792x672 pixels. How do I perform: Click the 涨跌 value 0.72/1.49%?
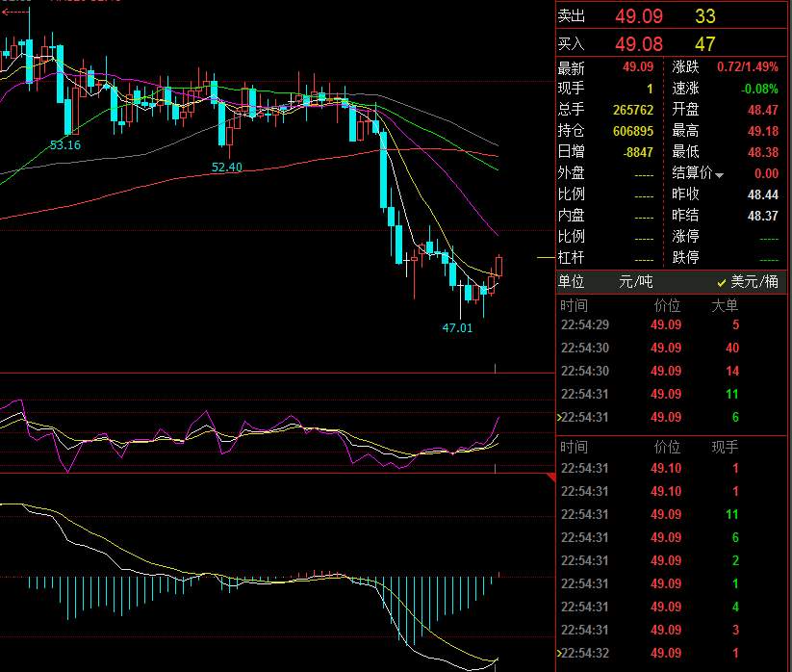click(748, 66)
